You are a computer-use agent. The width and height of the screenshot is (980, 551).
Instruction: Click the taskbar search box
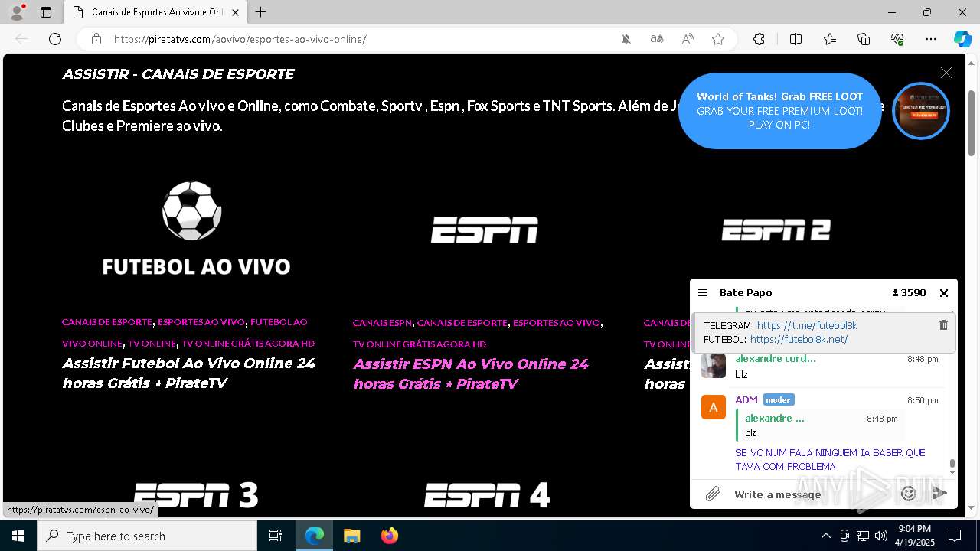tap(147, 536)
